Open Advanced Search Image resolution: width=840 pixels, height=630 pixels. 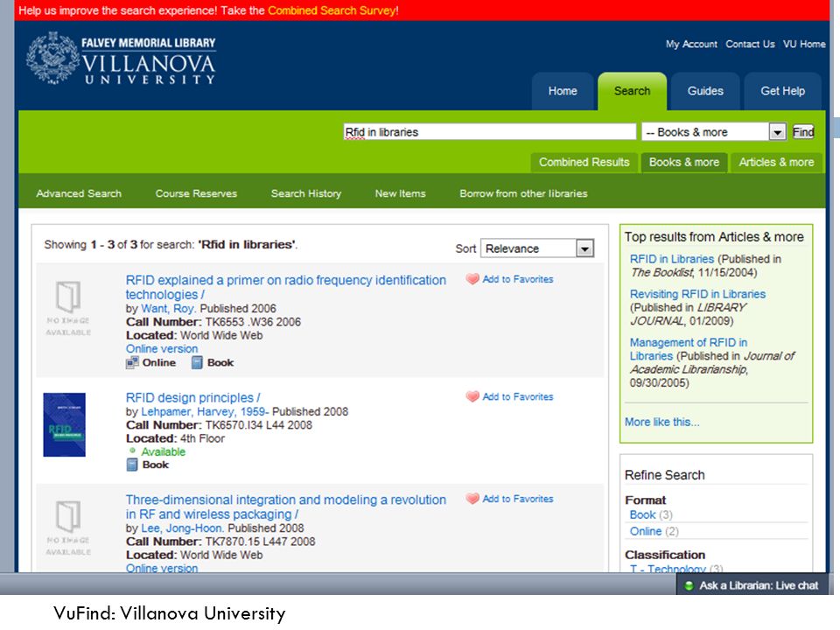coord(79,193)
